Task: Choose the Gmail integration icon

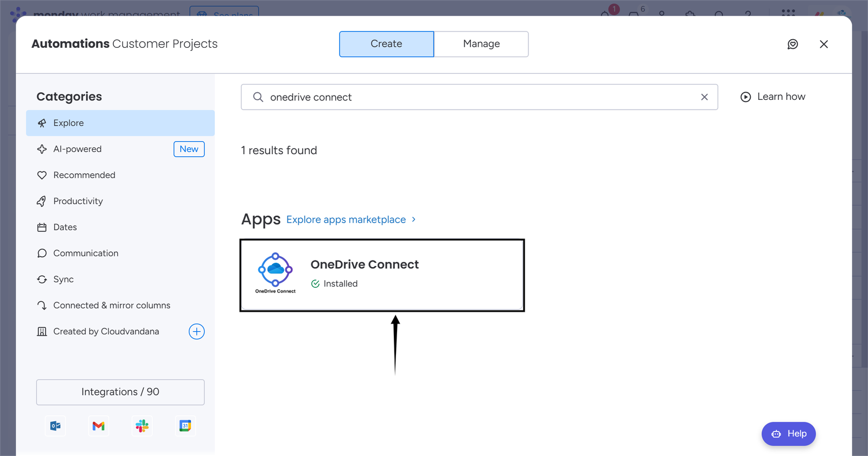Action: tap(98, 426)
